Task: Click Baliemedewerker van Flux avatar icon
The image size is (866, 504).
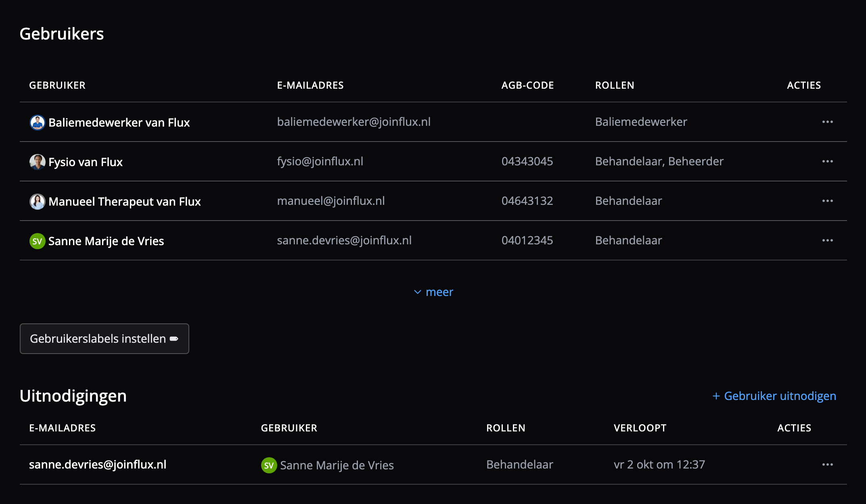Action: tap(37, 122)
